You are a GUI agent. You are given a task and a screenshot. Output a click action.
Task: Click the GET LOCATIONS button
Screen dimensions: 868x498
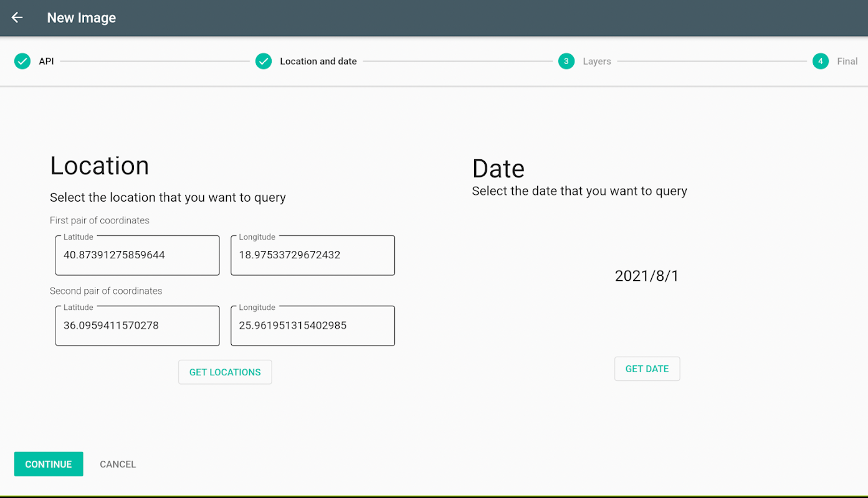coord(225,372)
